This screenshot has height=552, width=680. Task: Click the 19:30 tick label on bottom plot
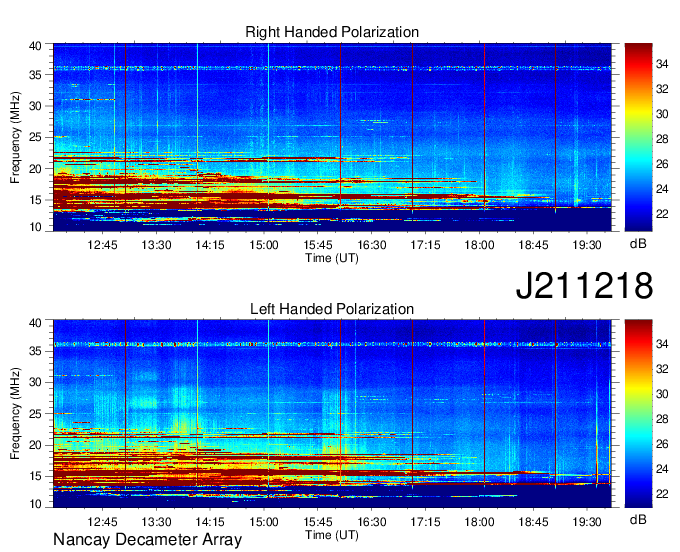(587, 521)
